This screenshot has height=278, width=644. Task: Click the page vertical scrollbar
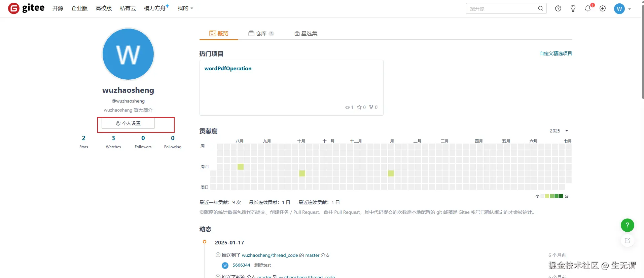642,52
